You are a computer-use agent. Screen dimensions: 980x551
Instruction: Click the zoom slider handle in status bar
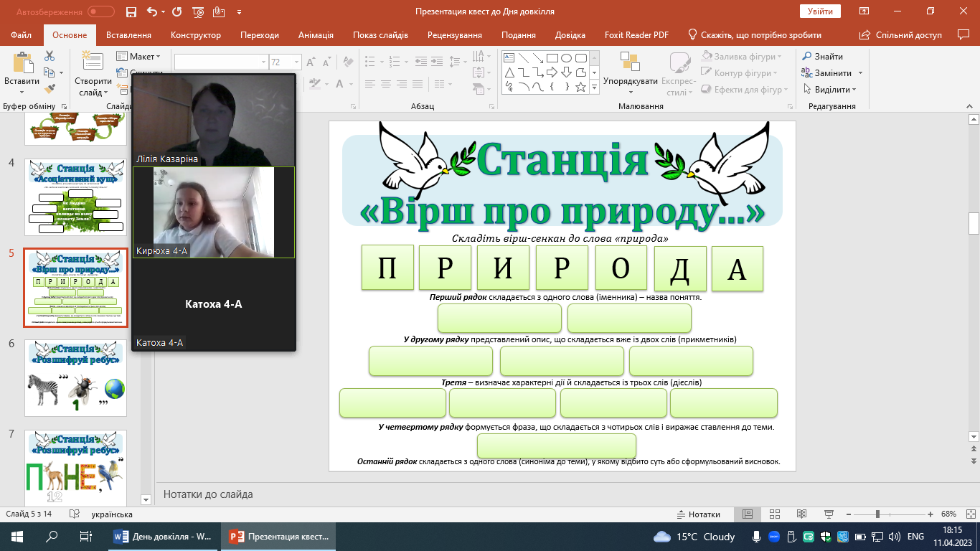point(877,514)
